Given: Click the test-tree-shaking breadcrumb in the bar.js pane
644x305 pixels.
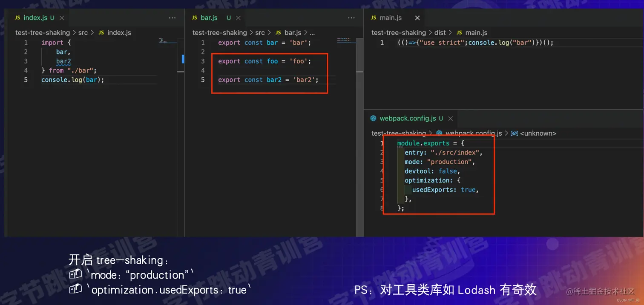Looking at the screenshot, I should (220, 33).
